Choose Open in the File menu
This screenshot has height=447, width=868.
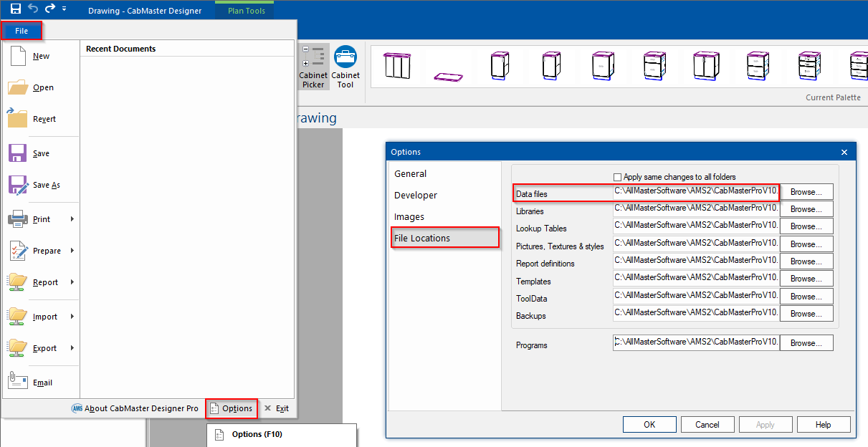tap(41, 87)
